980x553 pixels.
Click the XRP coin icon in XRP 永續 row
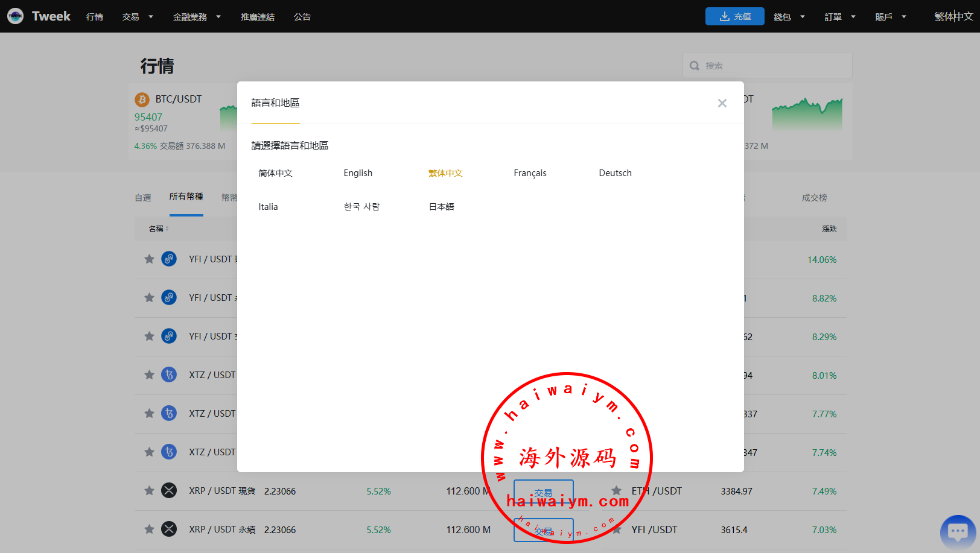click(x=169, y=529)
